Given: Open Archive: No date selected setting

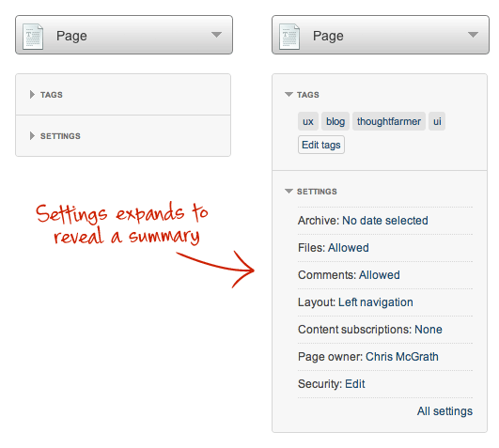Looking at the screenshot, I should pos(363,221).
